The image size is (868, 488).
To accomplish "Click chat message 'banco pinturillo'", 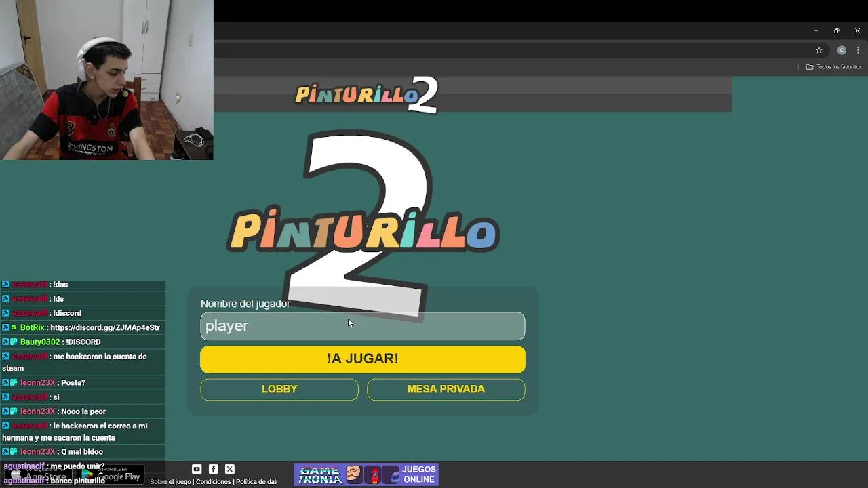I will (77, 481).
